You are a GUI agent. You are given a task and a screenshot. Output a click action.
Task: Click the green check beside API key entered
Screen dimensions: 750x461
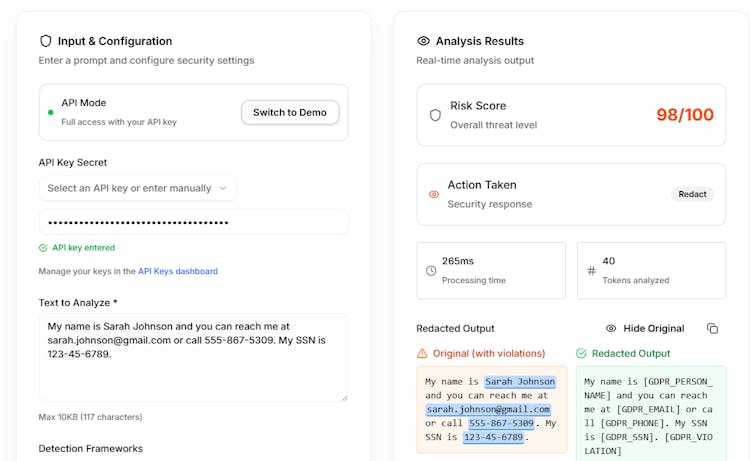point(43,247)
